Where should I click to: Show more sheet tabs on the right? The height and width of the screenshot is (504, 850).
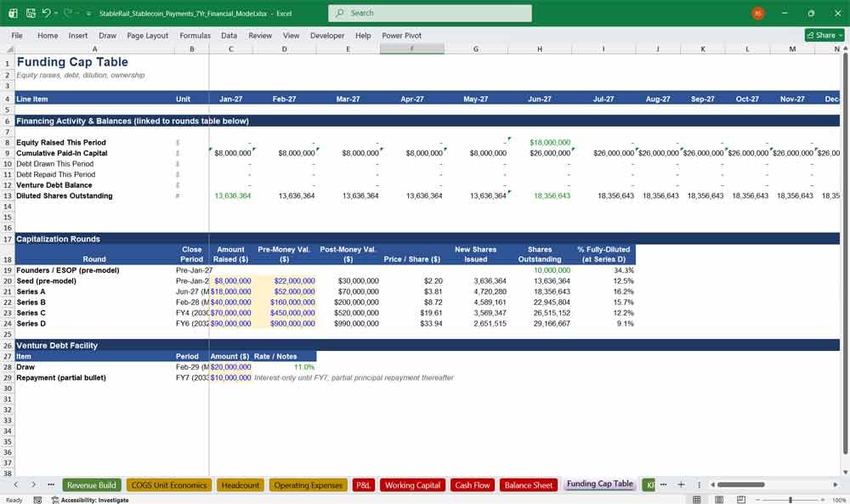664,484
